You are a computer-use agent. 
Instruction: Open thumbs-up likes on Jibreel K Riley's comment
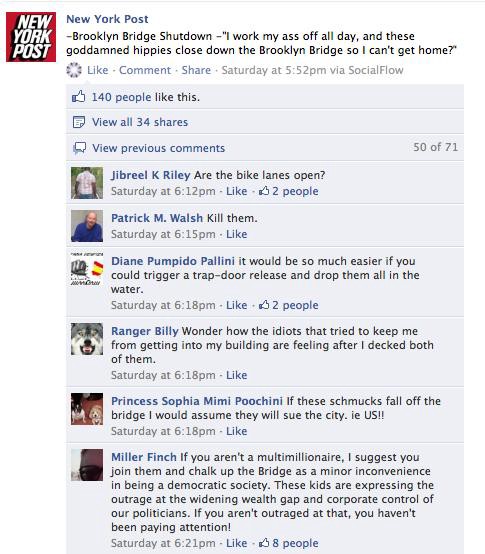(289, 191)
